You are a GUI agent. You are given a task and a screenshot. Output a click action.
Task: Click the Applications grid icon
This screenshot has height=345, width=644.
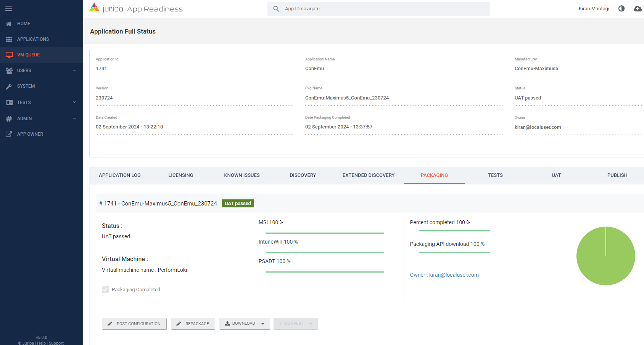point(9,39)
